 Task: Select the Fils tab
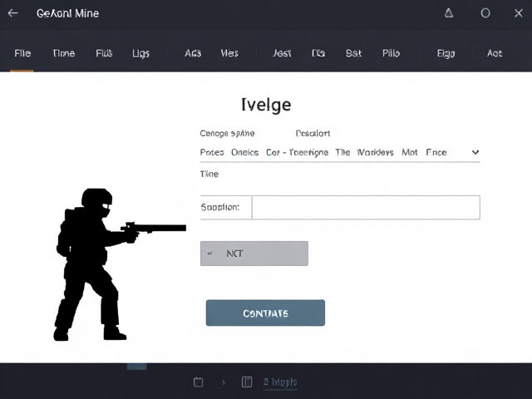pos(104,53)
